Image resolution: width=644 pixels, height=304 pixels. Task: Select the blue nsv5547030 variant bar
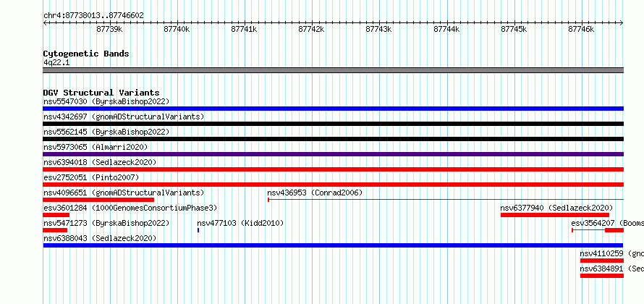[x=333, y=109]
